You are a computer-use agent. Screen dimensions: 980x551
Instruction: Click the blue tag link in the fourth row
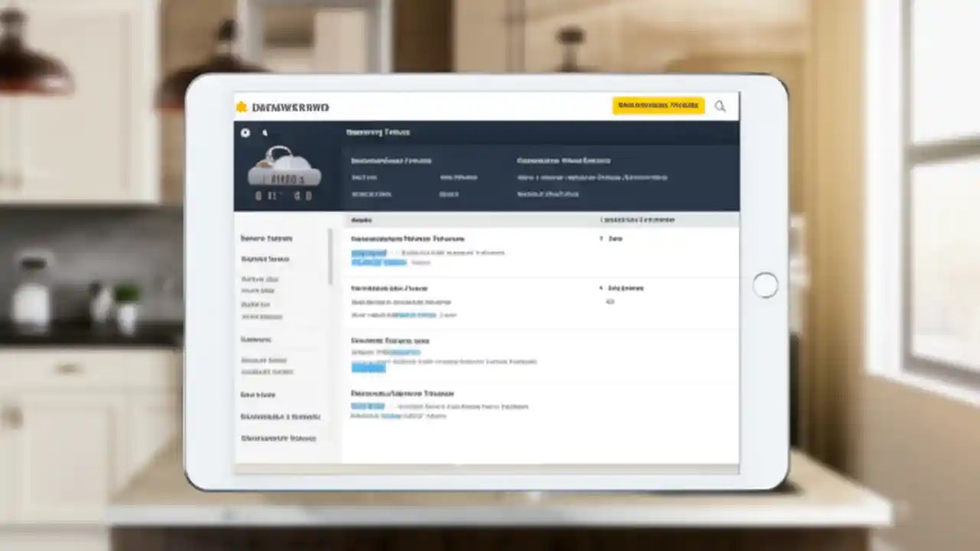[367, 406]
